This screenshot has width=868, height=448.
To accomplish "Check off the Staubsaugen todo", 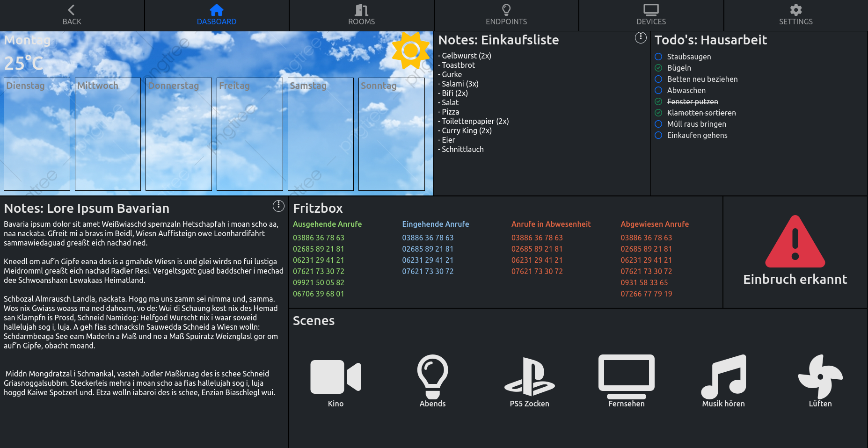I will tap(658, 57).
